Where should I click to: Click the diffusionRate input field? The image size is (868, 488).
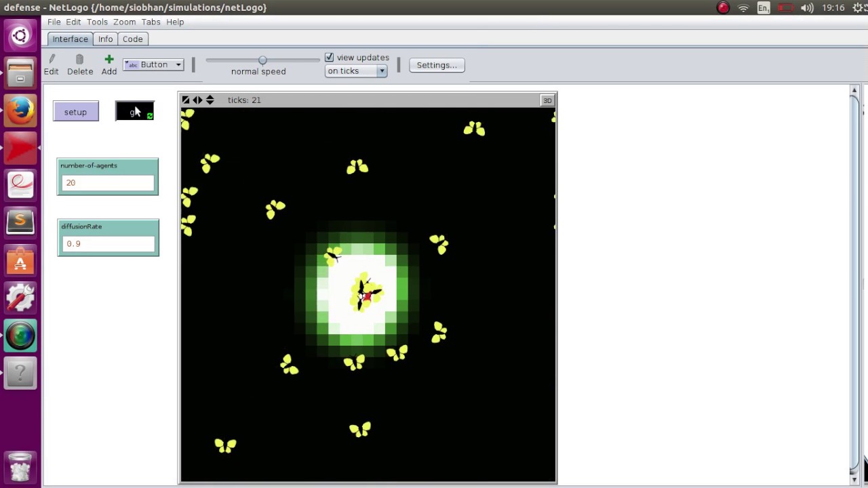[x=108, y=244]
